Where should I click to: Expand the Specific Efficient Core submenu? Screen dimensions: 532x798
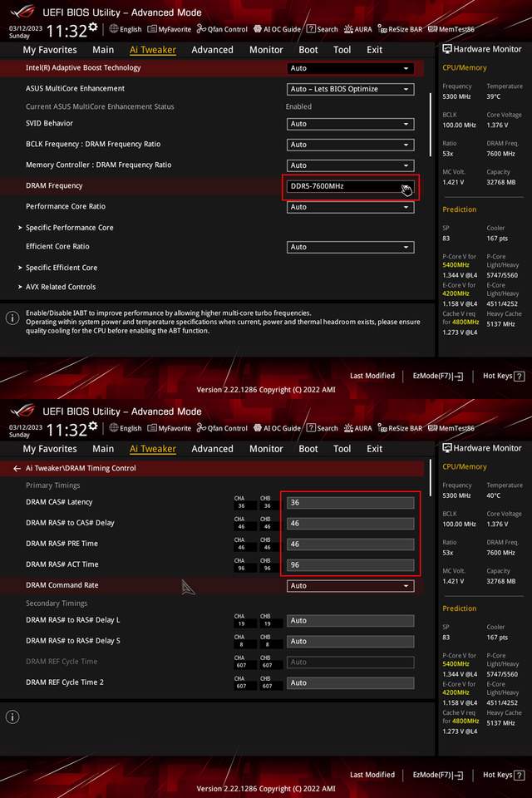61,267
